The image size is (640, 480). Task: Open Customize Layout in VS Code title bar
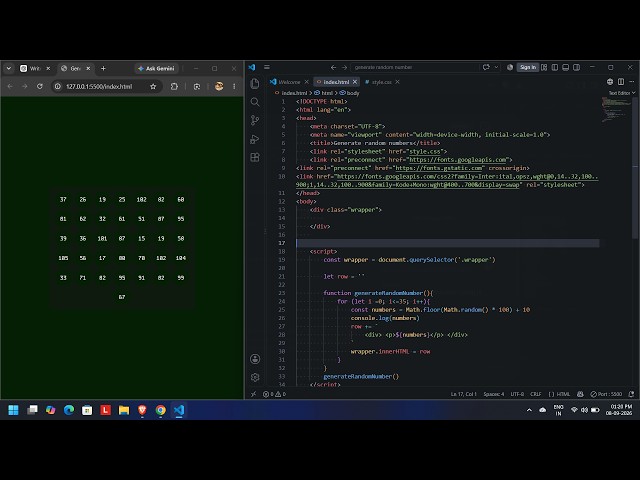(544, 67)
